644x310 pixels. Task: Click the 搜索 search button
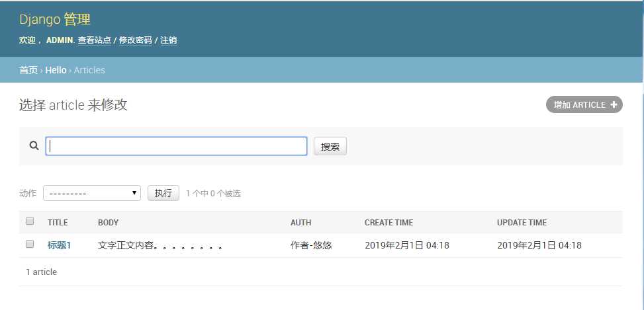[330, 146]
